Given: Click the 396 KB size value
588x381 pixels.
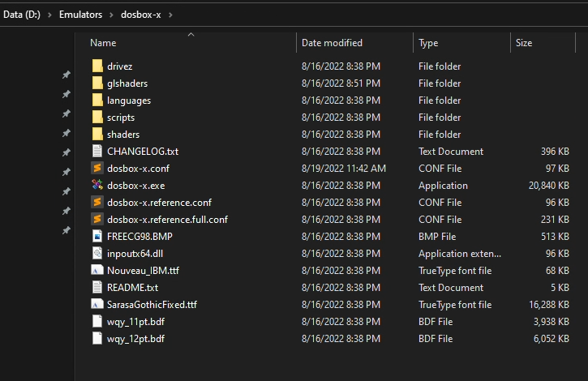Looking at the screenshot, I should [x=555, y=152].
